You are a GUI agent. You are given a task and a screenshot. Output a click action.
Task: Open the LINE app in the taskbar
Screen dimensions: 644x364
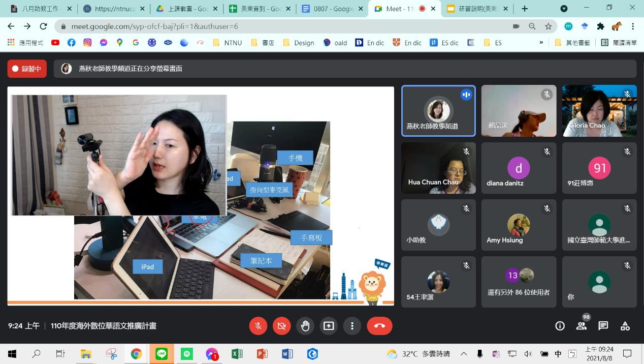tap(162, 354)
